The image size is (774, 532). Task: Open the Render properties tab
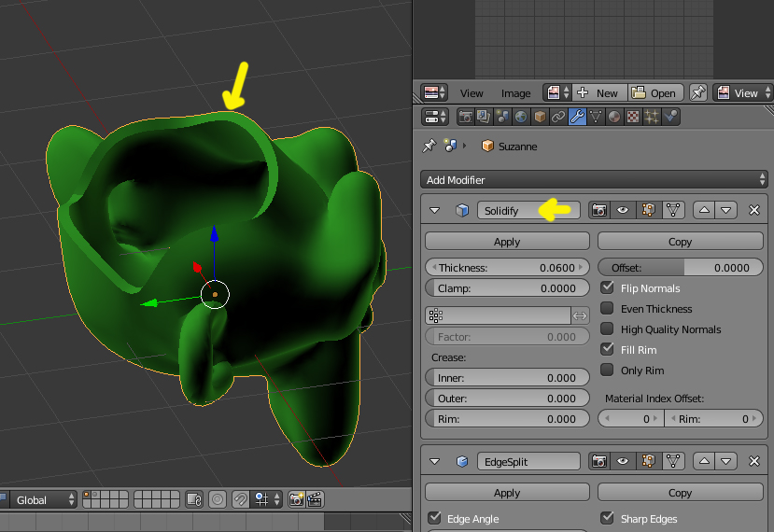coord(465,117)
